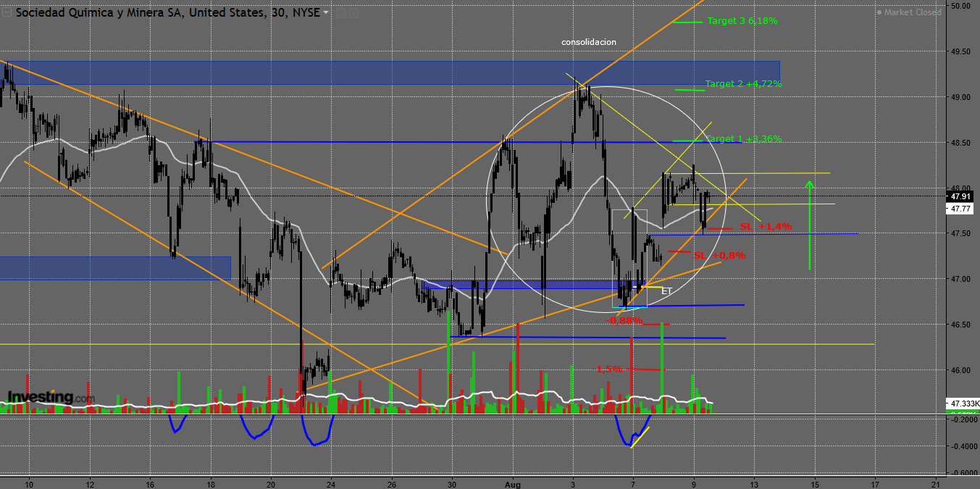Select the -0,88% red annotation
The image size is (980, 489).
[624, 321]
